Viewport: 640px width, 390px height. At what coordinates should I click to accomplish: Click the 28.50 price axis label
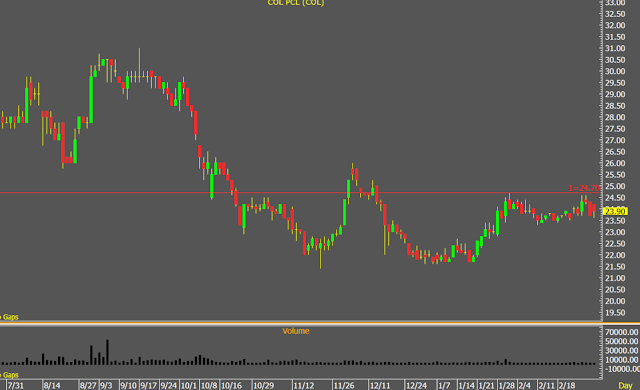(x=615, y=106)
